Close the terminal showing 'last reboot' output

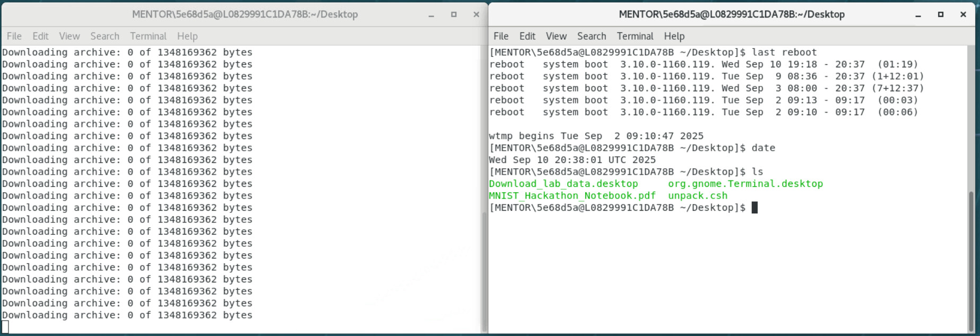point(963,15)
